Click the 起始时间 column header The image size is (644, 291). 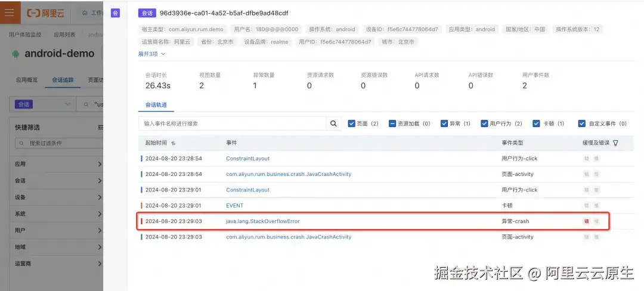coord(156,143)
